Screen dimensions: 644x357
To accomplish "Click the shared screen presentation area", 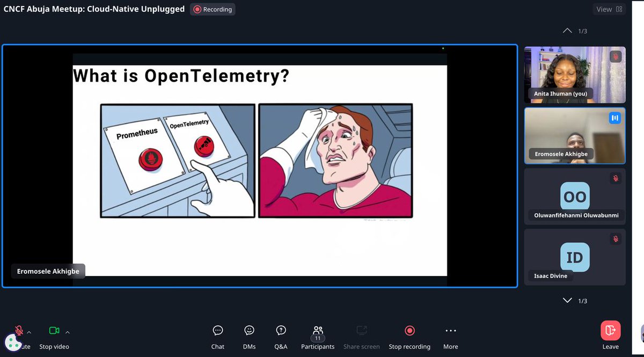I will (260, 166).
